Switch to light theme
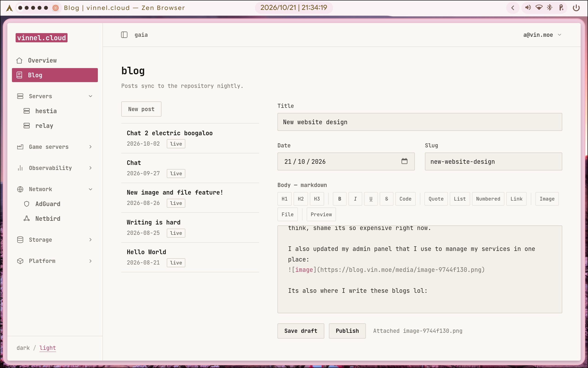 tap(48, 348)
